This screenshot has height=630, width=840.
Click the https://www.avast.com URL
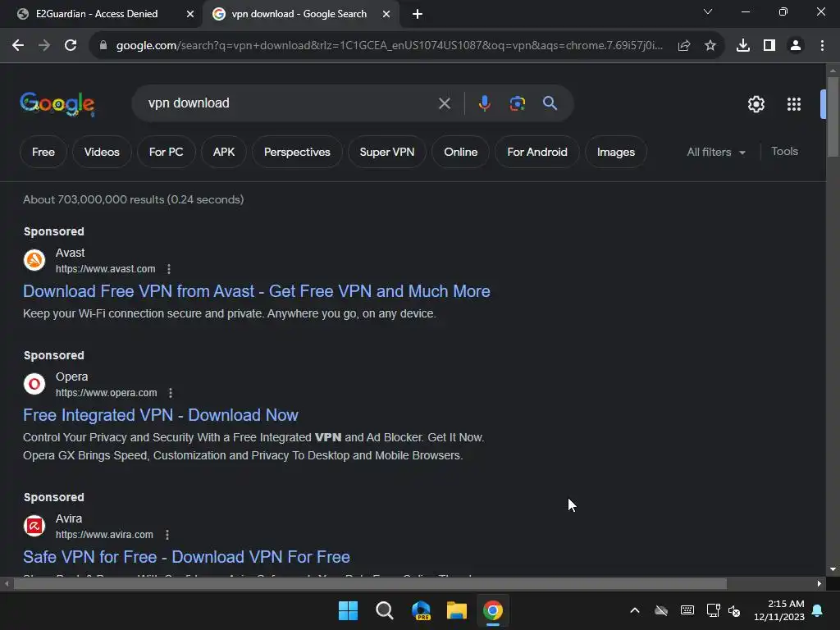106,269
